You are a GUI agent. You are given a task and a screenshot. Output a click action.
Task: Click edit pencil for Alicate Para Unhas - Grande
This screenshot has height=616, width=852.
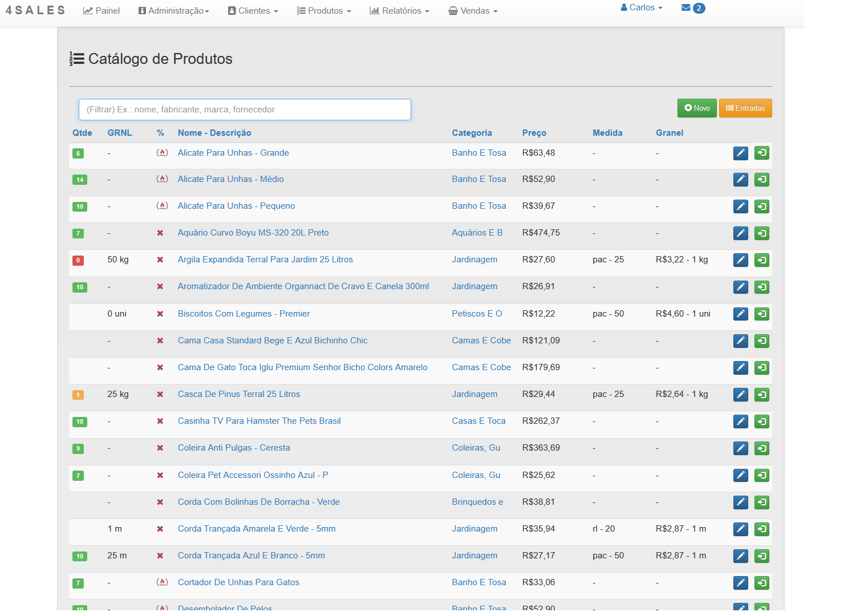click(x=740, y=153)
